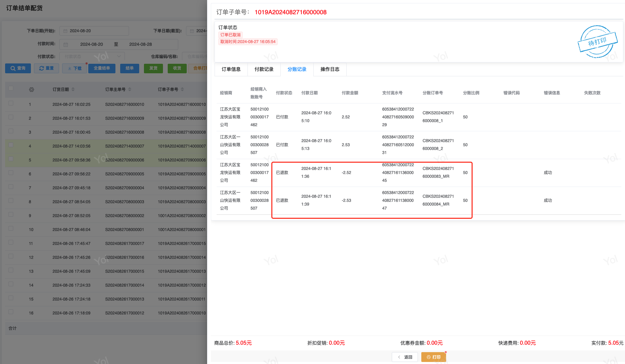
Task: Check the checkbox for row 1
Action: coord(11,103)
